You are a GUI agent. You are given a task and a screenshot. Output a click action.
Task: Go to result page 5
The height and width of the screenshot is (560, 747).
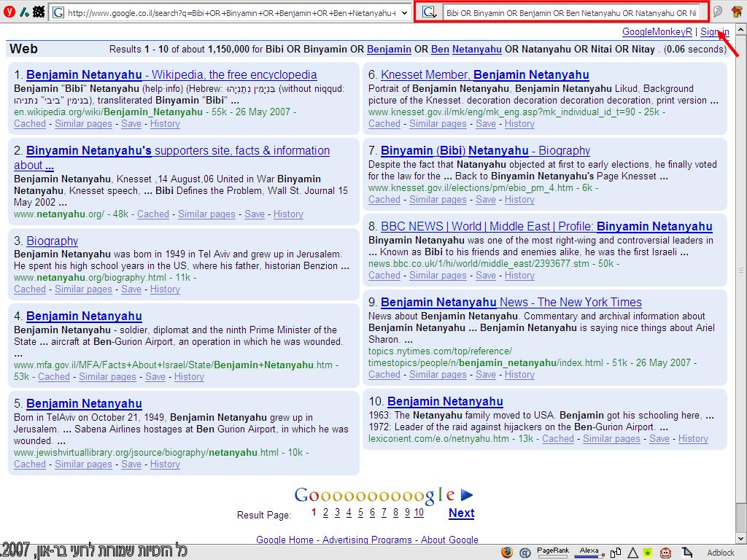(360, 513)
